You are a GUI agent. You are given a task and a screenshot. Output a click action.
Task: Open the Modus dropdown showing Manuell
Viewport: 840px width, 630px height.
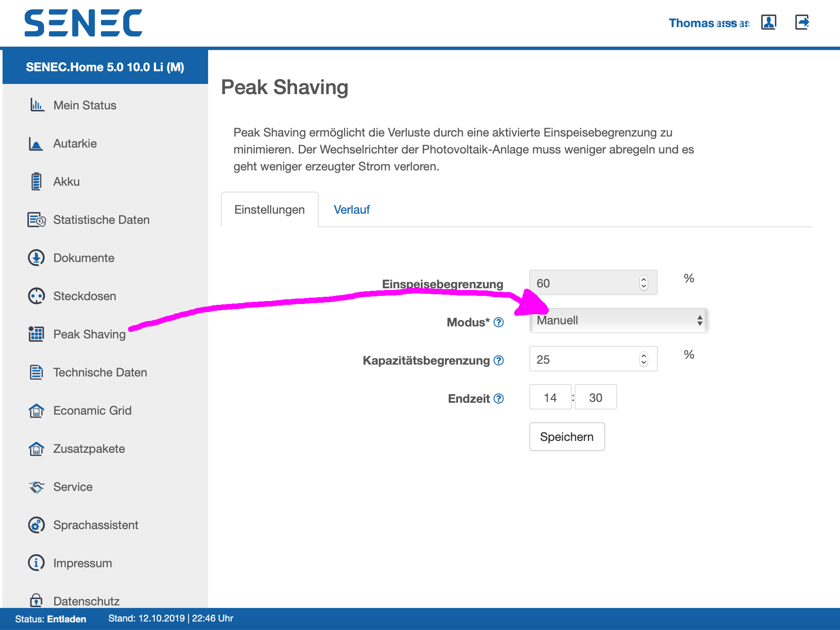(x=619, y=321)
